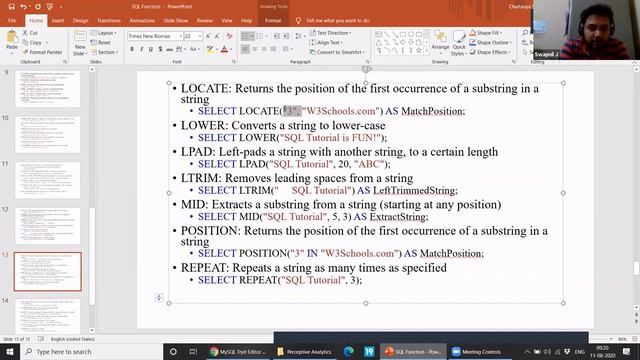Switch to the Design tab
Viewport: 640px width, 360px height.
[80, 20]
